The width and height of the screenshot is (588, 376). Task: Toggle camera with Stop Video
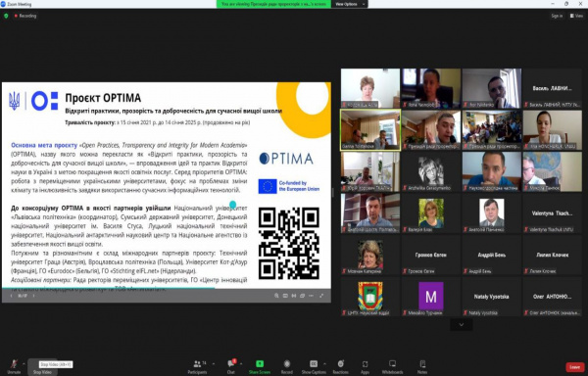coord(42,367)
